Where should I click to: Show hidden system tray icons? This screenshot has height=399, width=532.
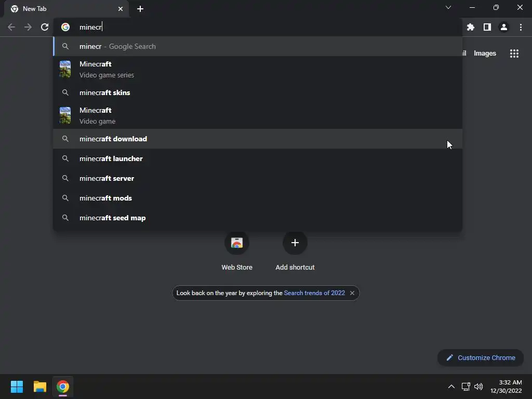451,387
